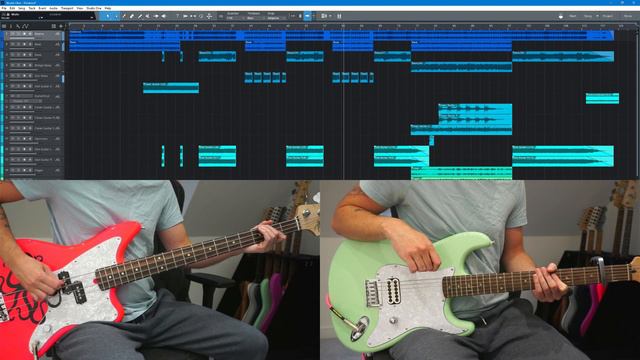Click the volume fader under first track

click(22, 39)
